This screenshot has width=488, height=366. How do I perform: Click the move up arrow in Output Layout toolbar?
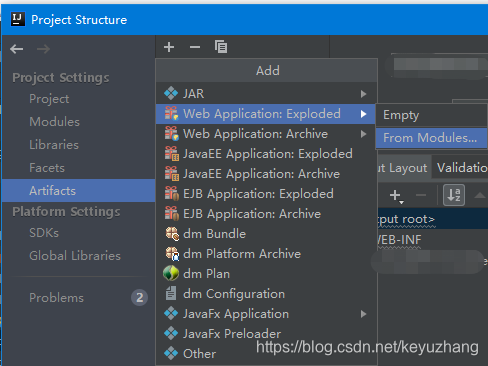(x=480, y=195)
